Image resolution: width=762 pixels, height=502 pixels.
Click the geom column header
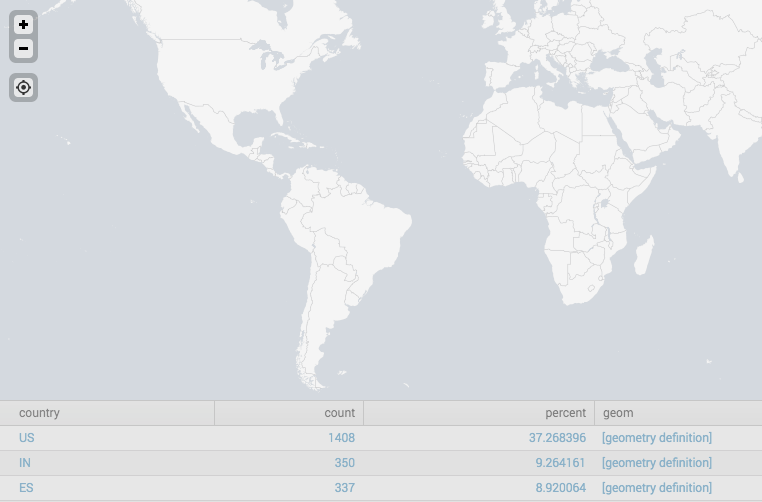[617, 413]
